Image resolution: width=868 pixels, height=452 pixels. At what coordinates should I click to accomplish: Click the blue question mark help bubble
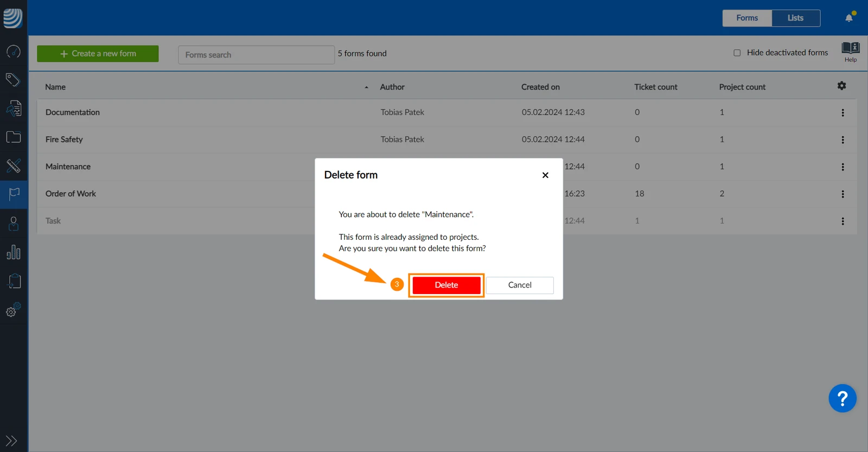pos(843,399)
